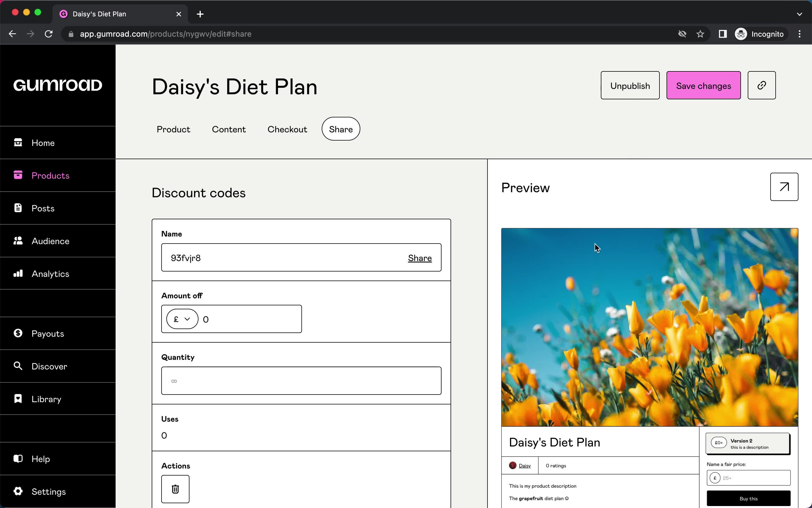Click the browser forward arrow
812x508 pixels.
pos(30,34)
